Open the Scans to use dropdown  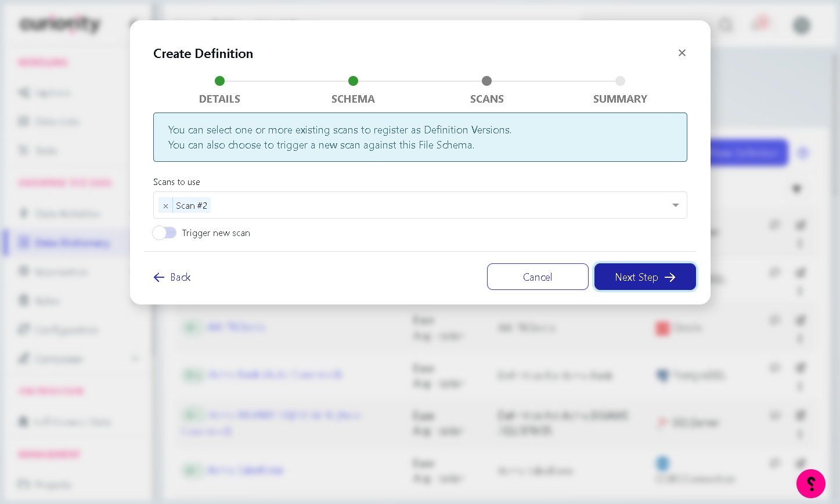[x=675, y=205]
